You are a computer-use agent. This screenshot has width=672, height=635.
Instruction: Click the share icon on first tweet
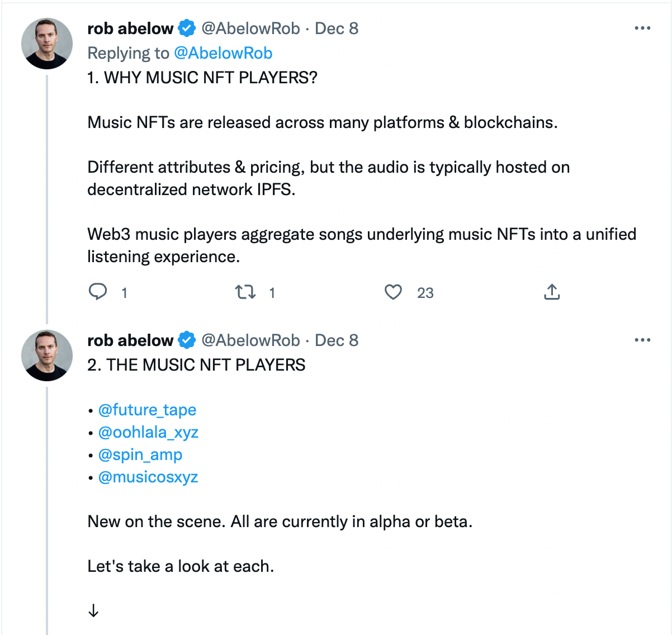pyautogui.click(x=552, y=292)
